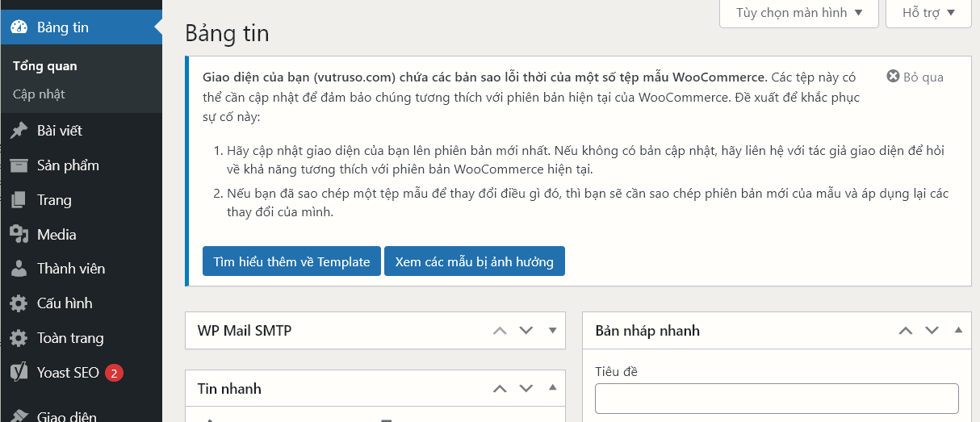Move Bản nháp nhanh widget down
This screenshot has width=980, height=422.
pos(932,330)
